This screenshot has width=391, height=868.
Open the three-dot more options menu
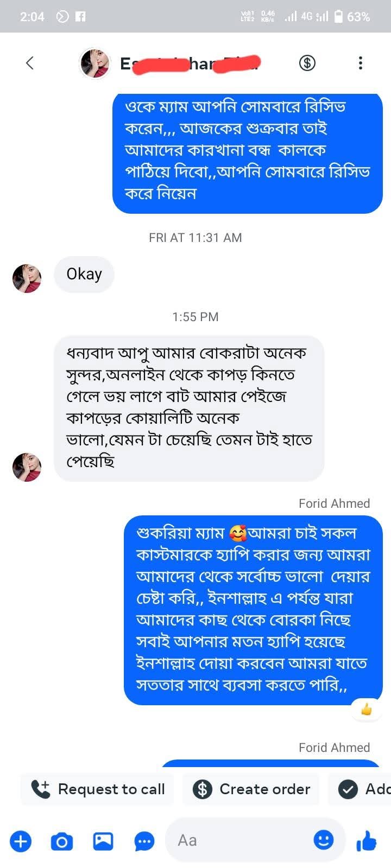[360, 63]
